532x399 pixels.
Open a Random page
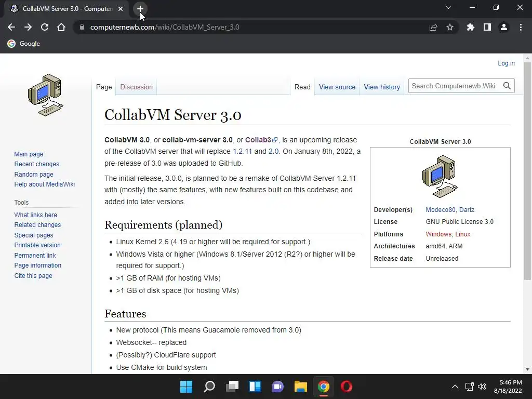(x=34, y=175)
